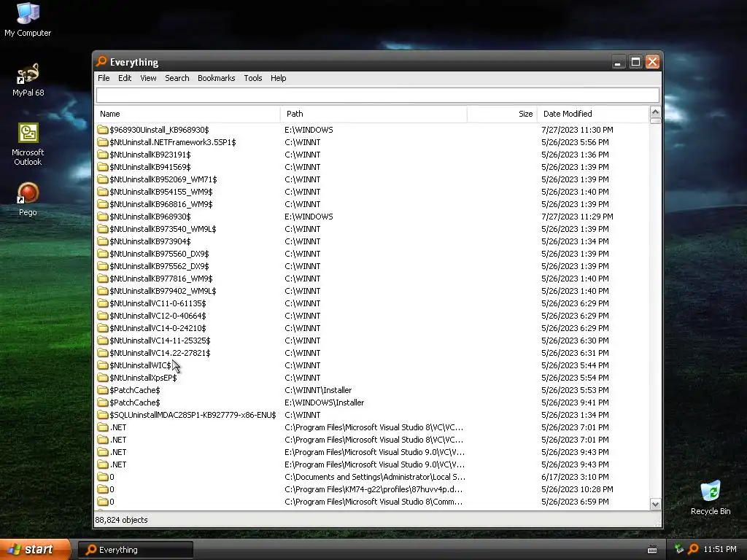The width and height of the screenshot is (747, 560).
Task: Select folder icon of $SQLUninstallMDAC28SP1-KB927779-x86-ENU$
Action: pos(102,415)
